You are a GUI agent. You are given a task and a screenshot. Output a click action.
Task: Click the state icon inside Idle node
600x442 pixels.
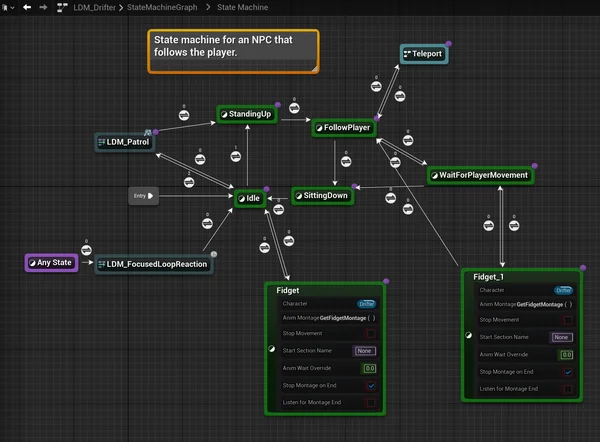241,199
